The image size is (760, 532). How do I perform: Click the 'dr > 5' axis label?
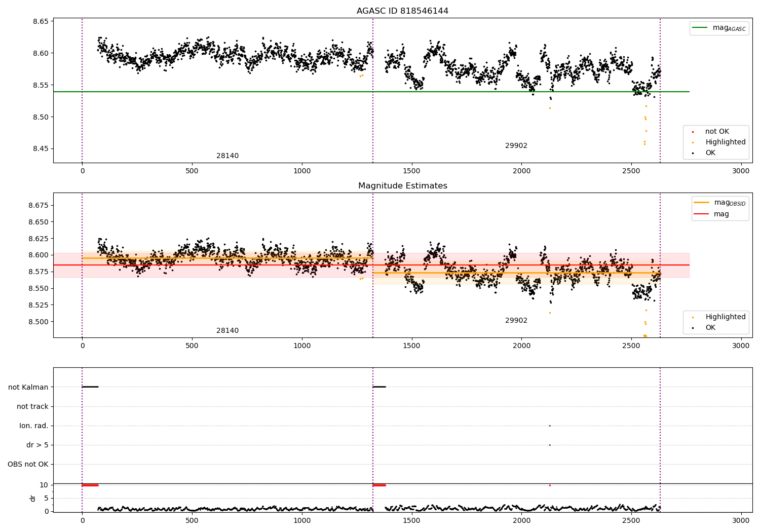37,445
